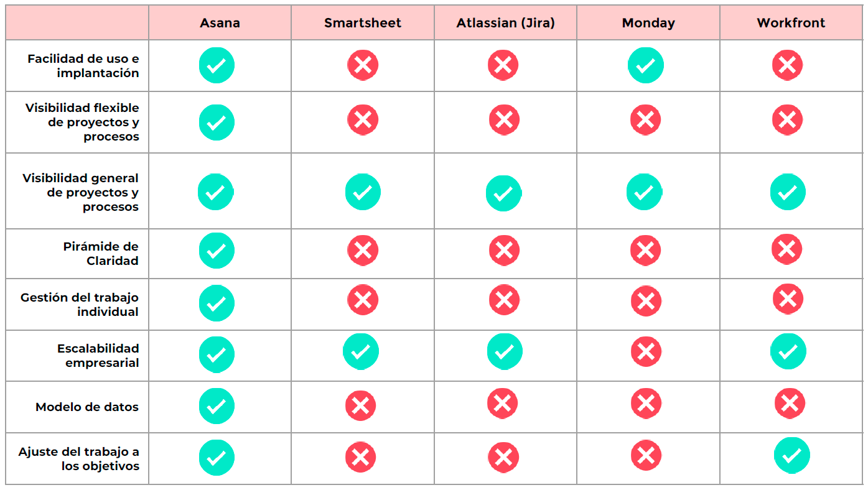Viewport: 868px width, 490px height.
Task: Select the Workfront column header
Action: (x=791, y=23)
